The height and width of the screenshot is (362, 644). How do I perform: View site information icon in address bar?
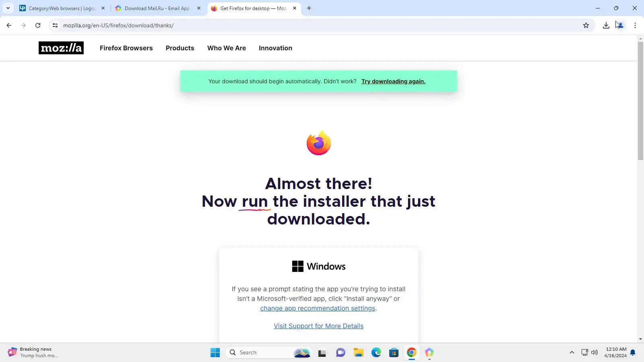click(55, 25)
